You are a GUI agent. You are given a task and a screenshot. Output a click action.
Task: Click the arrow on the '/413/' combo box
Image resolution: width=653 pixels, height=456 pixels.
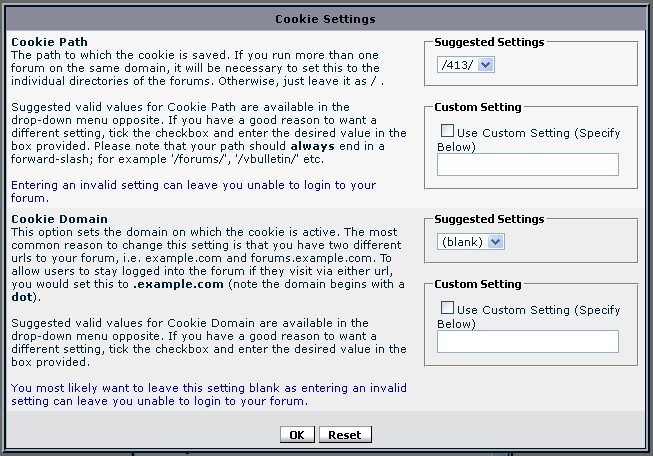click(487, 65)
